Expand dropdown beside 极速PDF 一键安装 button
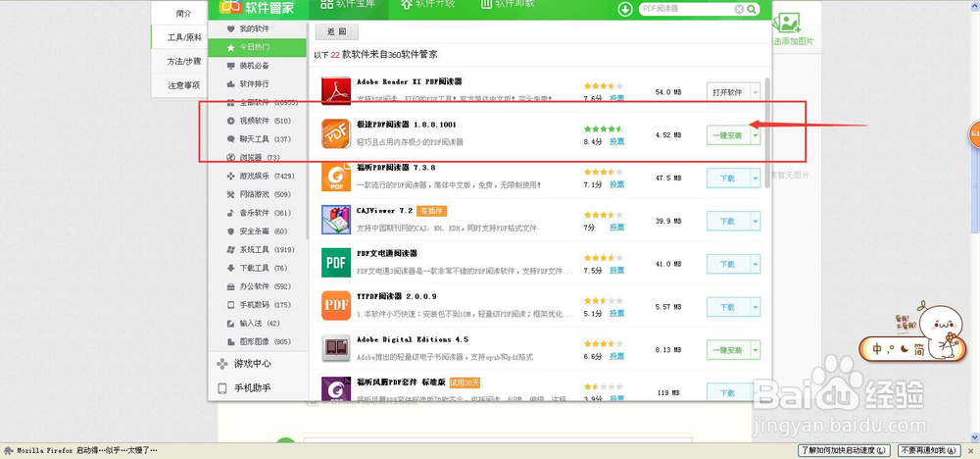 tap(755, 135)
